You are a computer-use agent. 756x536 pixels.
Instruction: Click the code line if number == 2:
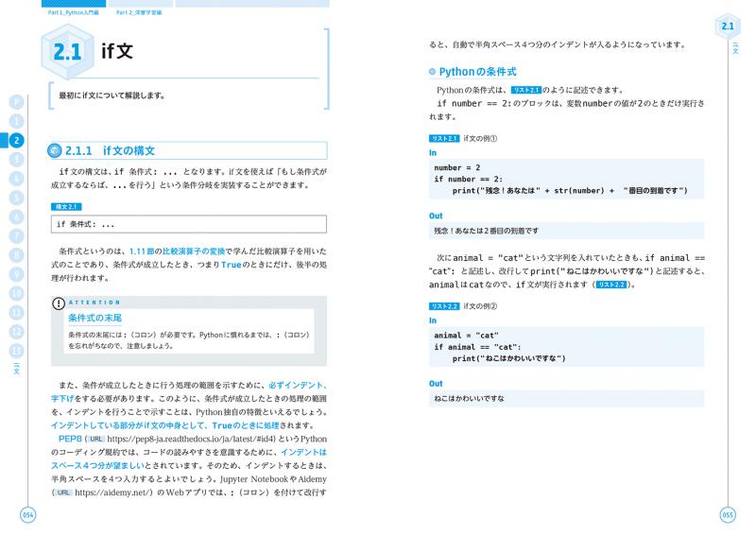(468, 179)
